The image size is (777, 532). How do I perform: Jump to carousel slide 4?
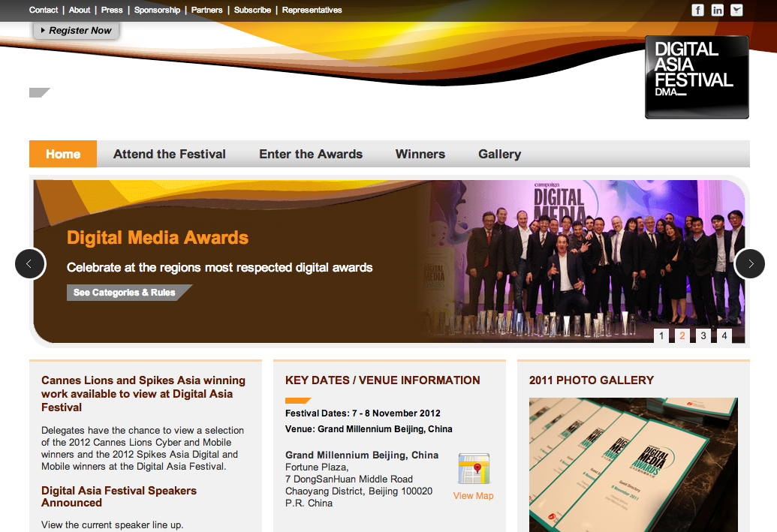coord(724,336)
